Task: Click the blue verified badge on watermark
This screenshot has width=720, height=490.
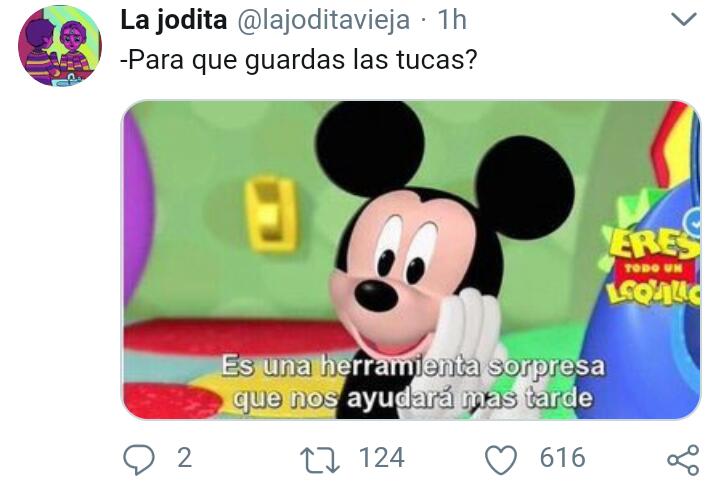Action: tap(692, 223)
